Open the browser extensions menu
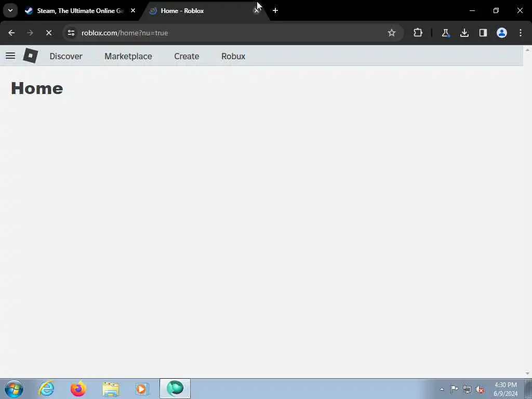The image size is (532, 399). (418, 33)
